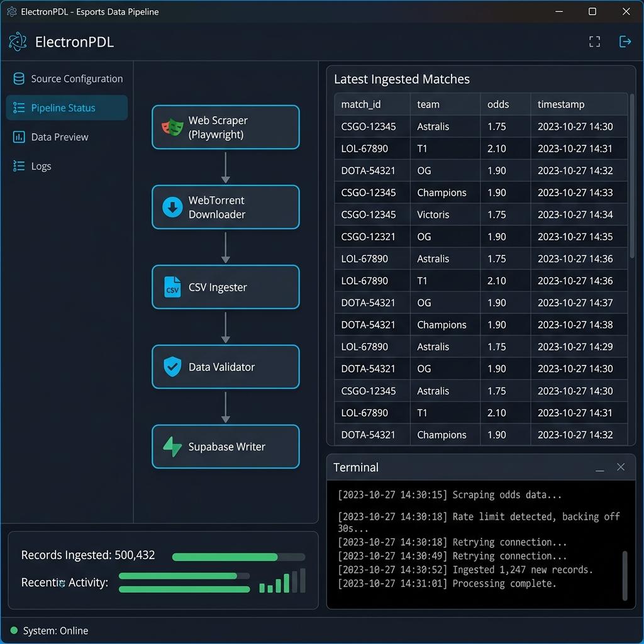Minimize the ElectronPDL window
Image resolution: width=644 pixels, height=644 pixels.
tap(558, 11)
